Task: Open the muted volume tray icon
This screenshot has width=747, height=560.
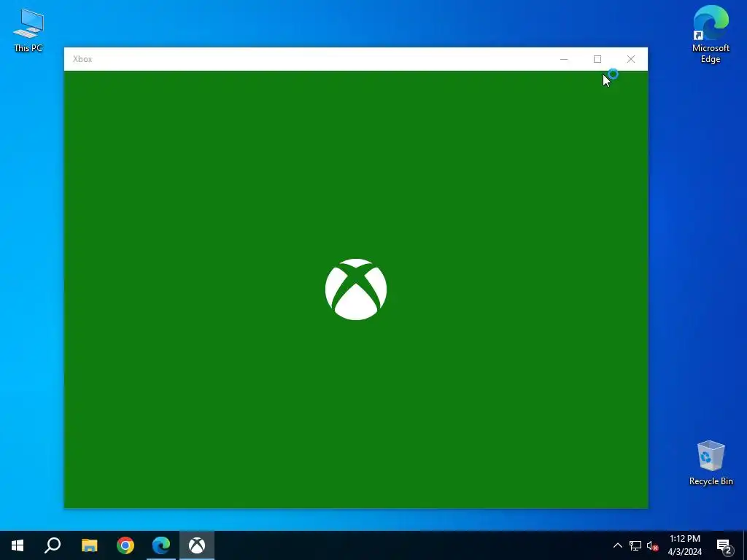Action: 652,545
